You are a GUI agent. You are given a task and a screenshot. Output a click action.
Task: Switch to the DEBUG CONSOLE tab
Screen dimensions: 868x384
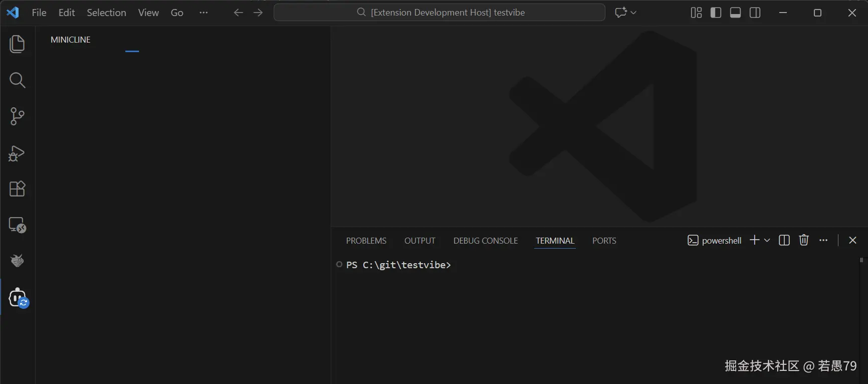click(486, 241)
